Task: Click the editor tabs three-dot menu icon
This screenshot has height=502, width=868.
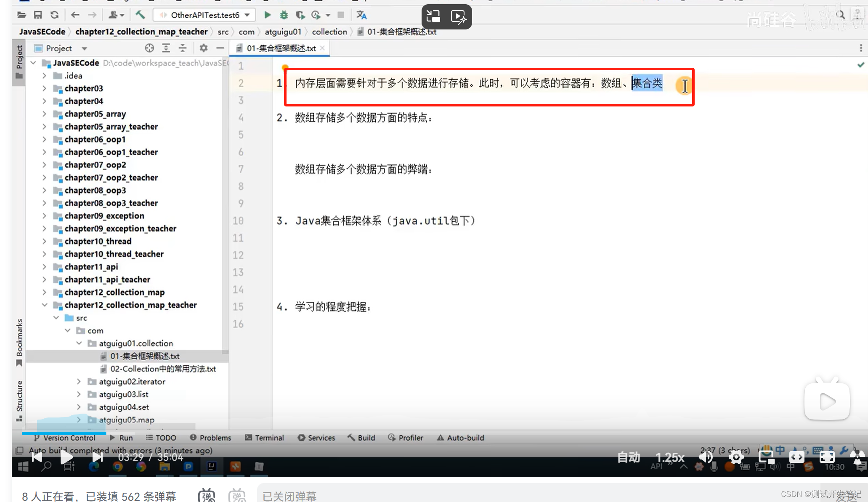Action: point(861,48)
